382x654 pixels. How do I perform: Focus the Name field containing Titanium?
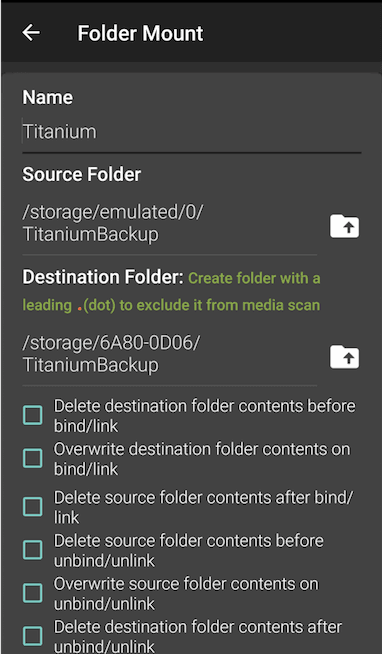(191, 133)
